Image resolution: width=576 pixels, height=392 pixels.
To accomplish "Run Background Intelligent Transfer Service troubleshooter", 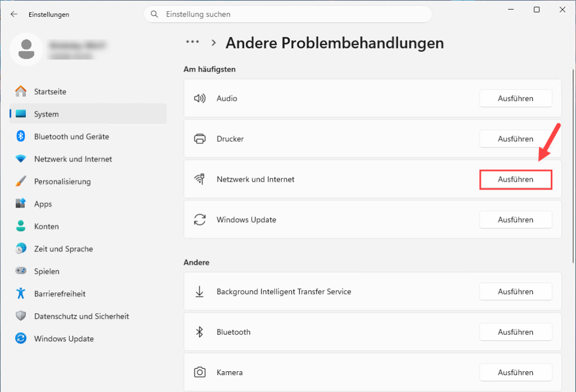I will 515,291.
